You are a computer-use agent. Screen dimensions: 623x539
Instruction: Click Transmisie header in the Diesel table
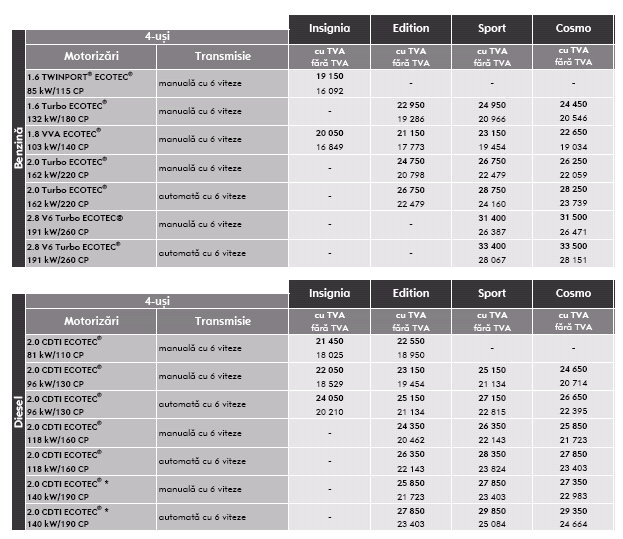tap(222, 321)
